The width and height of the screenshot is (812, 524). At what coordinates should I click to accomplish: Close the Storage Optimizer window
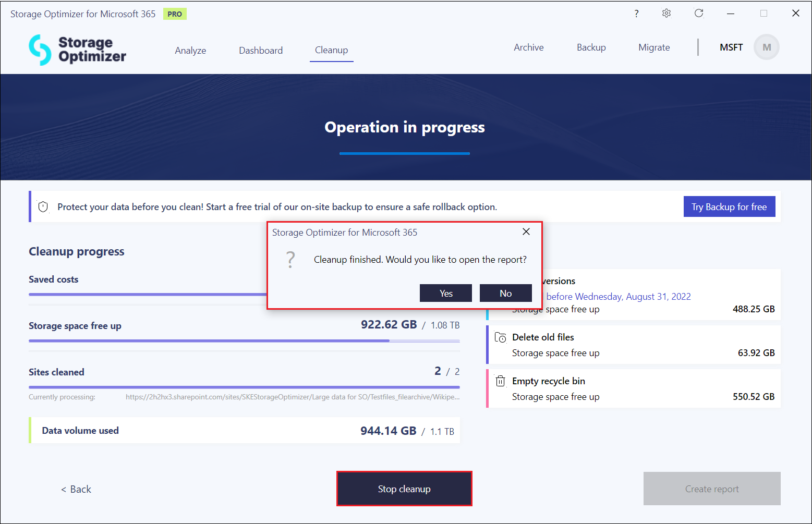click(x=796, y=14)
